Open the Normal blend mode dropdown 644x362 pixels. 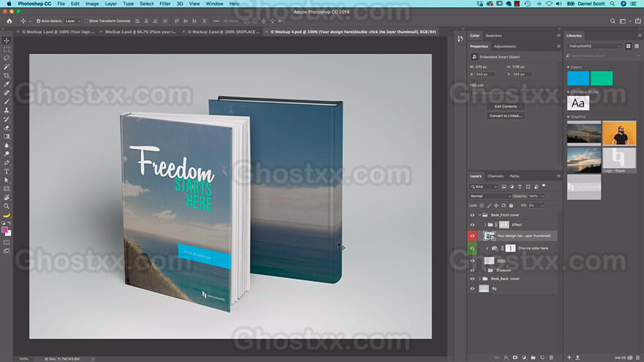click(490, 196)
